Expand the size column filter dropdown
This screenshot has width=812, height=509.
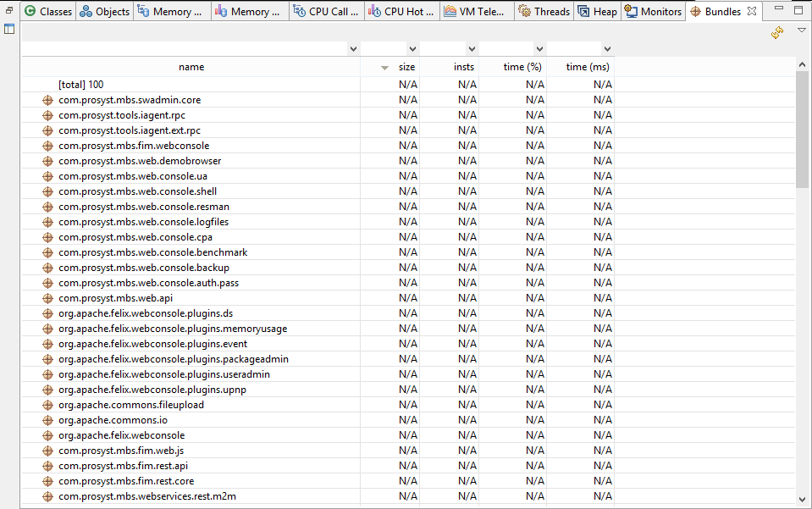click(x=412, y=49)
